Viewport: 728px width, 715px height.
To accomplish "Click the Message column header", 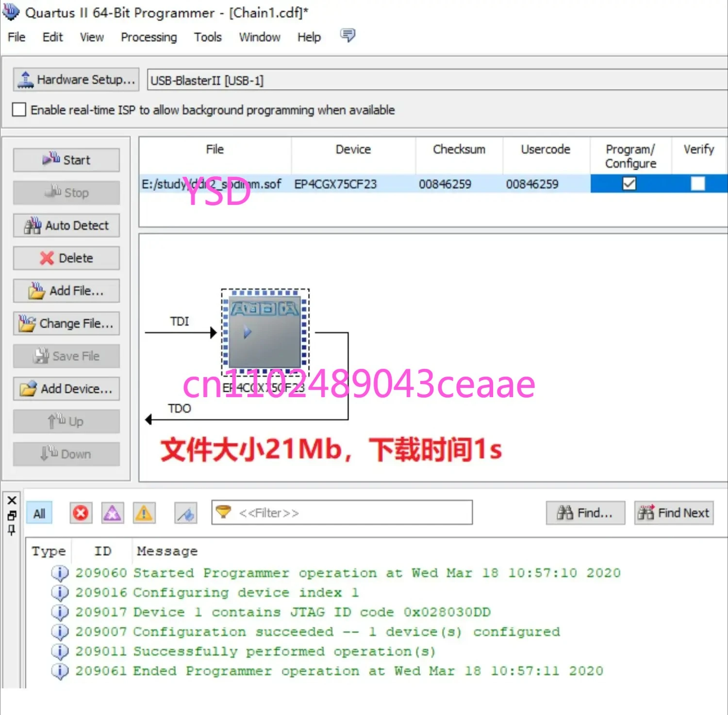I will tap(167, 551).
